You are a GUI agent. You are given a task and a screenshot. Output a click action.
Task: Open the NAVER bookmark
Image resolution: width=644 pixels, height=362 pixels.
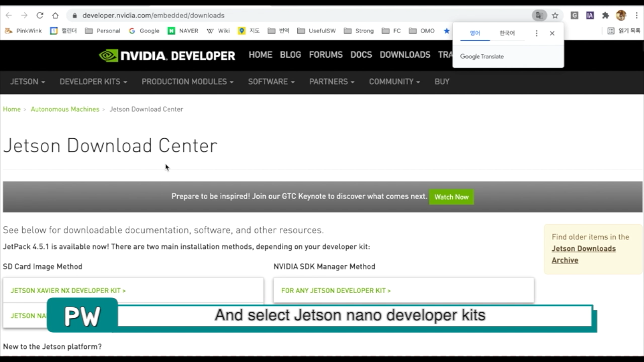coord(183,31)
